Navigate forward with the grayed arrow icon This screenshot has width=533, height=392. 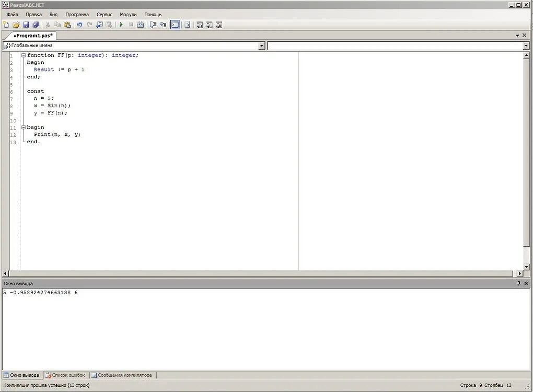click(x=109, y=25)
